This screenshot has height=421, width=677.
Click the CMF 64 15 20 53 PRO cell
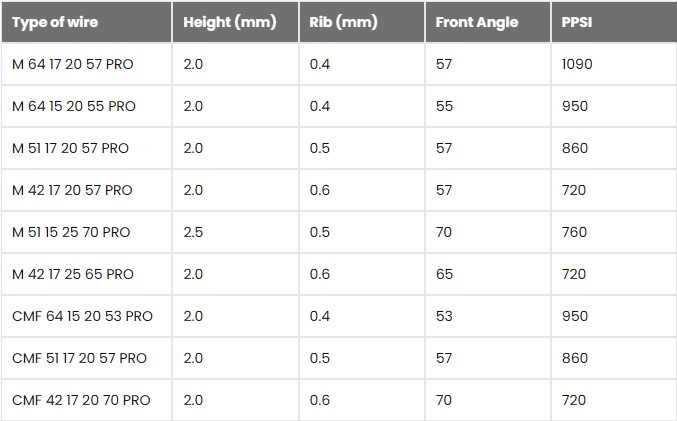(82, 316)
